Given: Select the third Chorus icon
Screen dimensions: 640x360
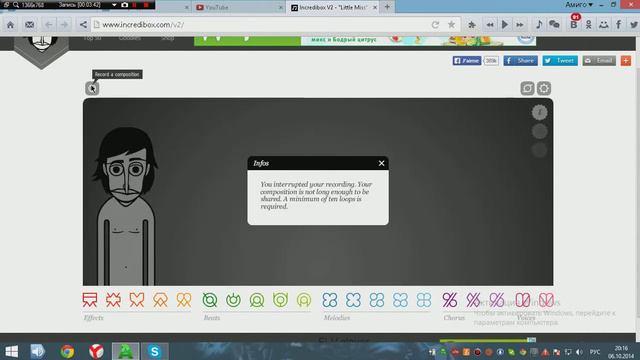Looking at the screenshot, I should 497,300.
